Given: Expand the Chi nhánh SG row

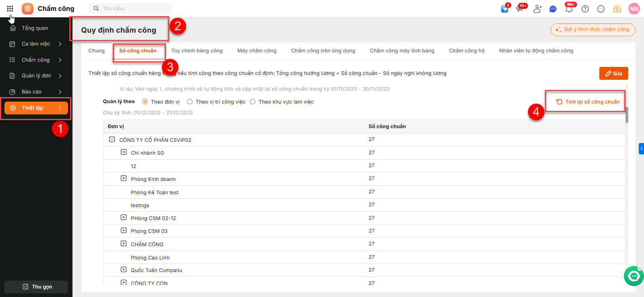Looking at the screenshot, I should (x=124, y=152).
